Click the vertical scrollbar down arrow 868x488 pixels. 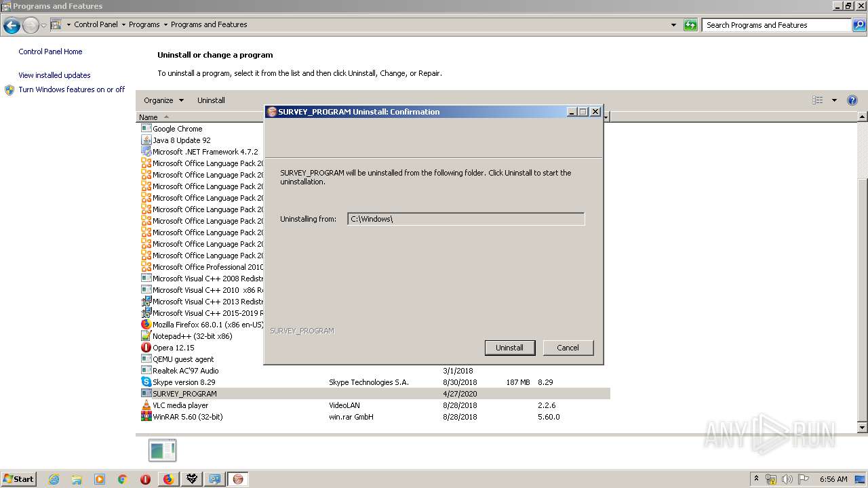863,428
